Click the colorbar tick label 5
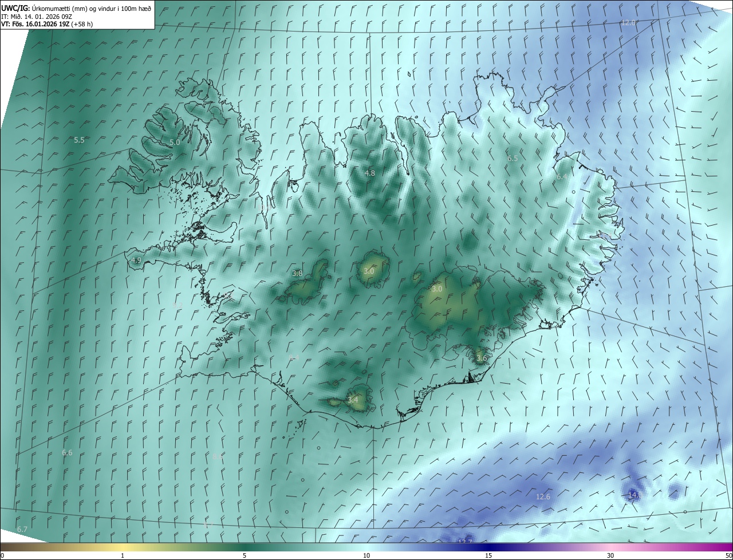The image size is (733, 560). pos(245,555)
